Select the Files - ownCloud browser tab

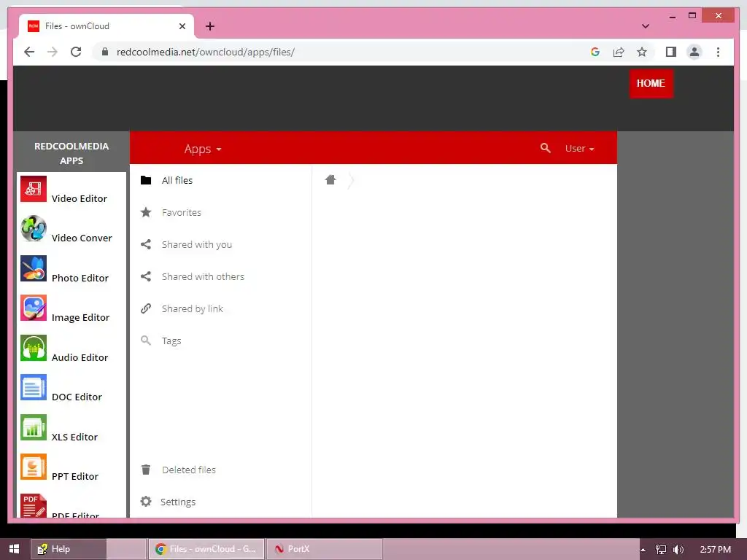pyautogui.click(x=107, y=26)
